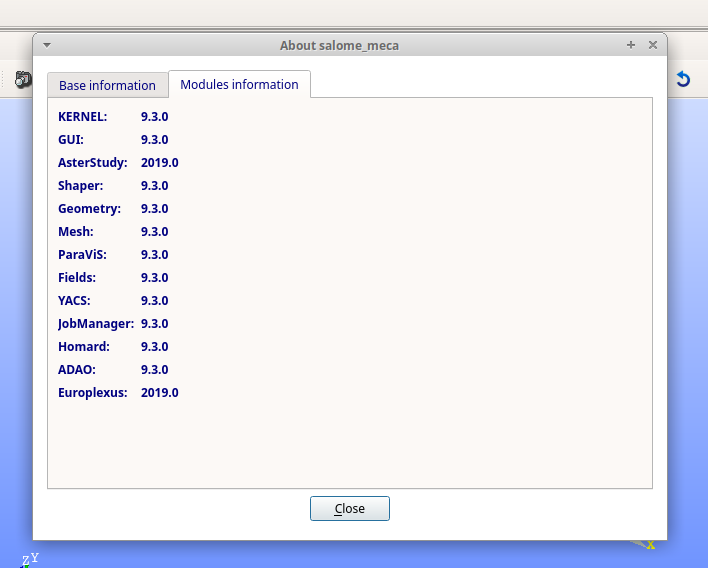
Task: Click the Mesh version 9.3.0 value
Action: point(154,232)
